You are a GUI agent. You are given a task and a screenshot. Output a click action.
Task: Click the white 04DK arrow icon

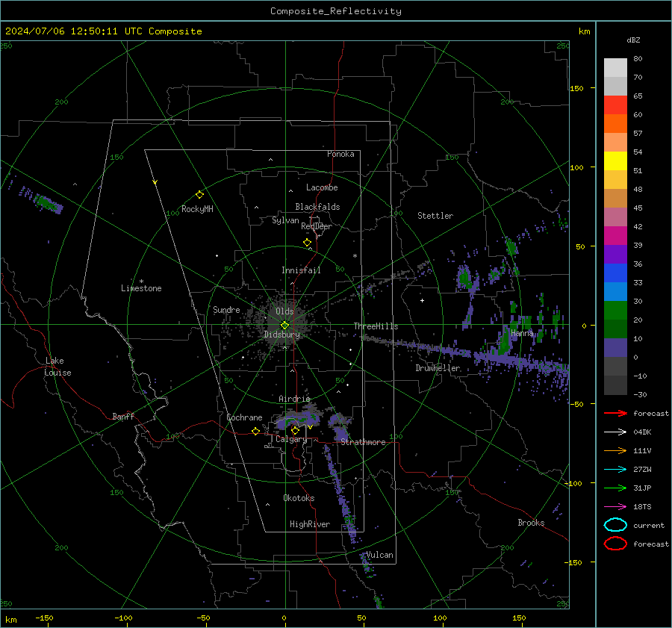coord(615,432)
